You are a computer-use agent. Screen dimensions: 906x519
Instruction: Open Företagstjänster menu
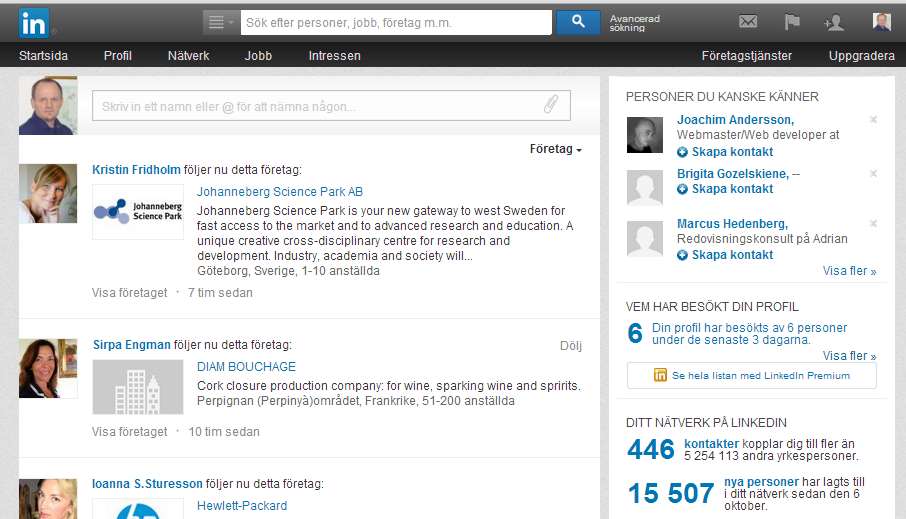(747, 55)
